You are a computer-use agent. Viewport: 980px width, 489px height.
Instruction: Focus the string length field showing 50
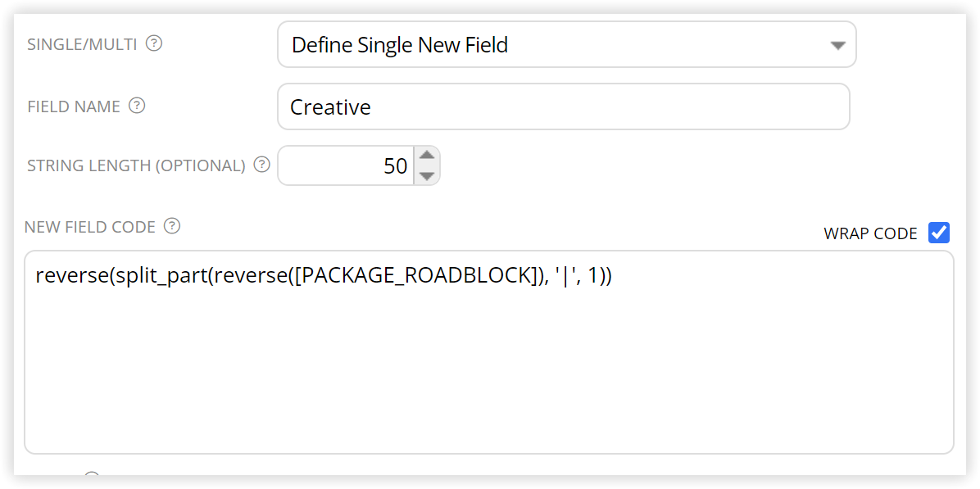tap(347, 165)
